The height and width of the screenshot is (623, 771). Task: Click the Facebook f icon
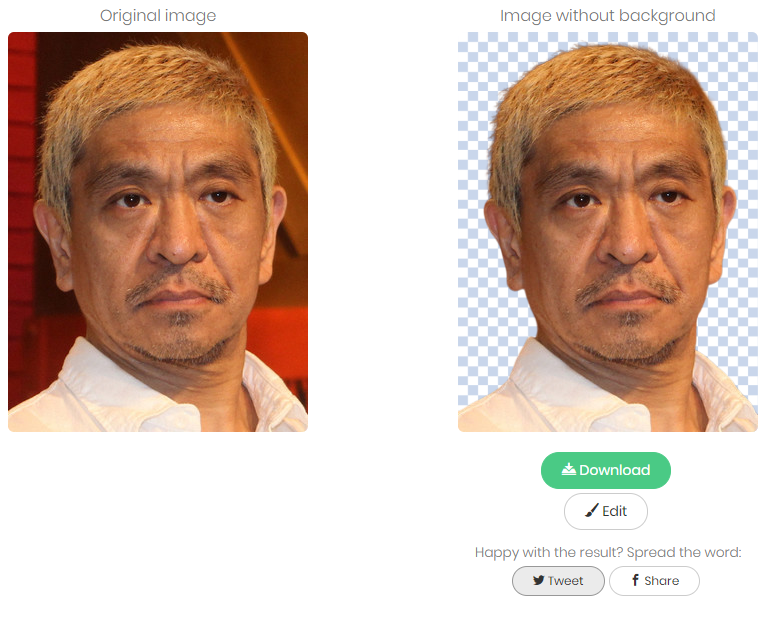tap(635, 580)
